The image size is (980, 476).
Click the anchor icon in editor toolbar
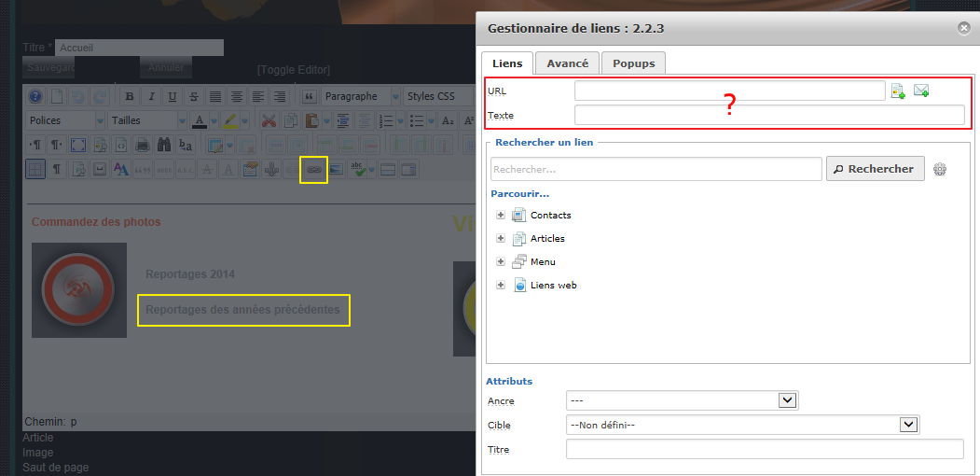(x=271, y=169)
